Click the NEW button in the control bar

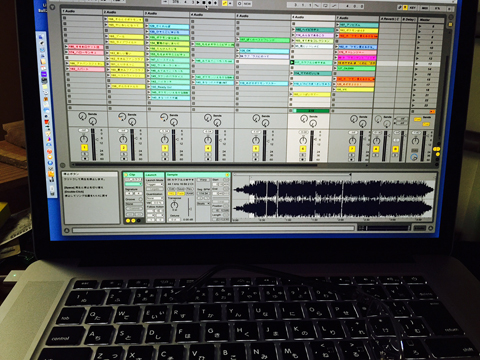(247, 4)
